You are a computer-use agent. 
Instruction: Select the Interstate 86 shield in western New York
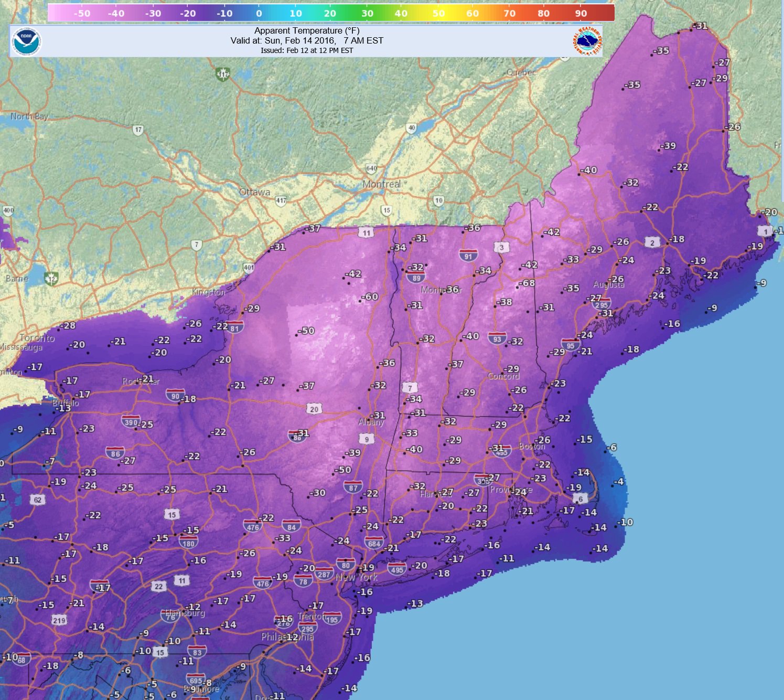tap(114, 452)
